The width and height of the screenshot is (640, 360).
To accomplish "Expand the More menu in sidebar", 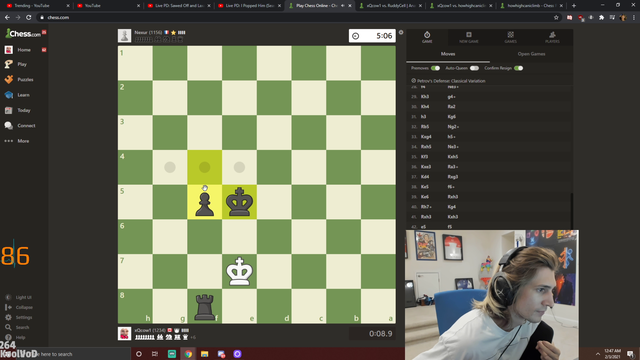I will click(x=24, y=141).
